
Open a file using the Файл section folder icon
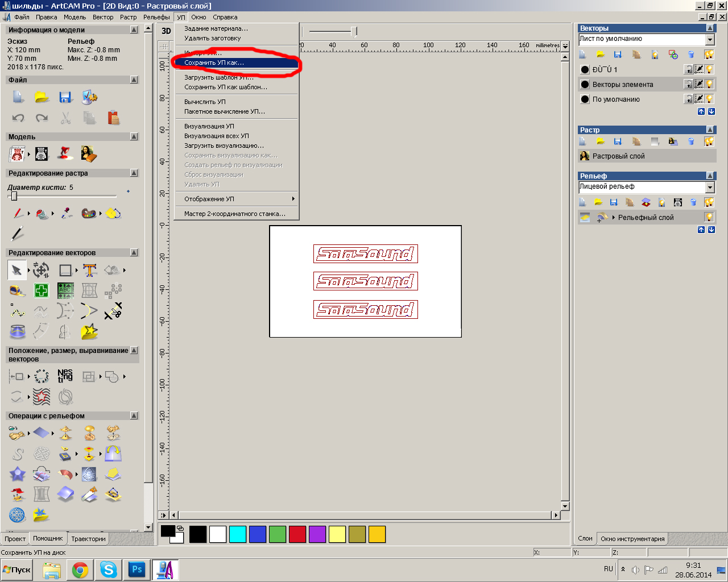click(42, 97)
